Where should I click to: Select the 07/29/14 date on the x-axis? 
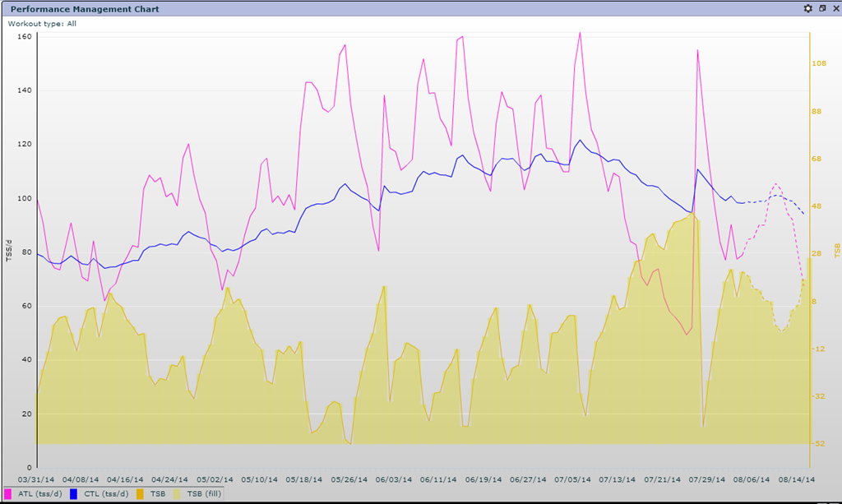tap(706, 479)
